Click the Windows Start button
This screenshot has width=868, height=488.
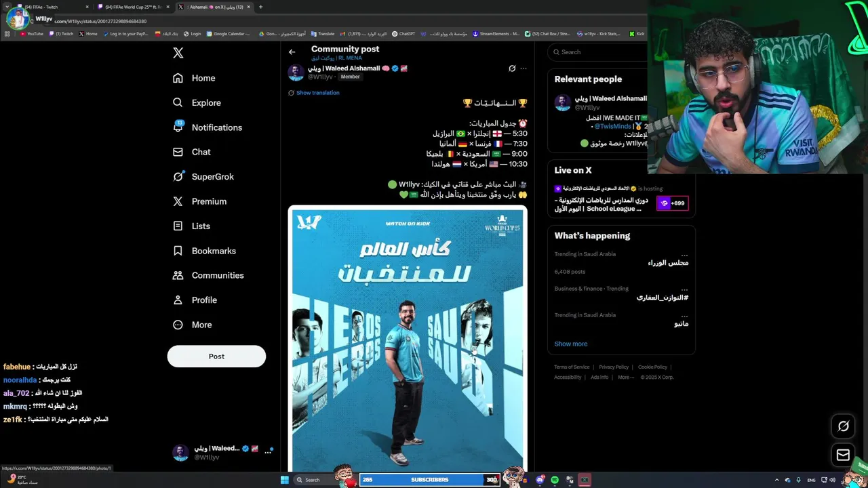(285, 480)
